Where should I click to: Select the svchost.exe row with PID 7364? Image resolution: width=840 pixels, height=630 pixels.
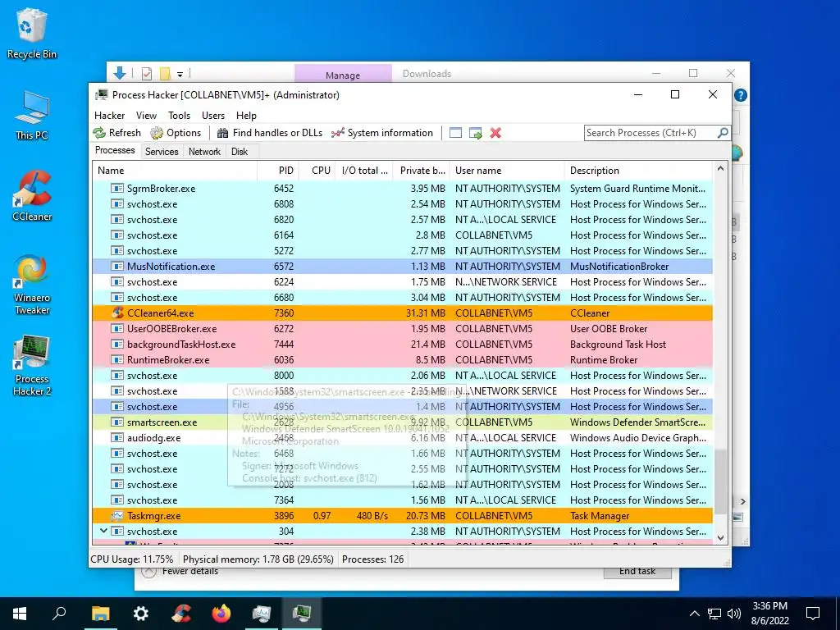click(402, 500)
